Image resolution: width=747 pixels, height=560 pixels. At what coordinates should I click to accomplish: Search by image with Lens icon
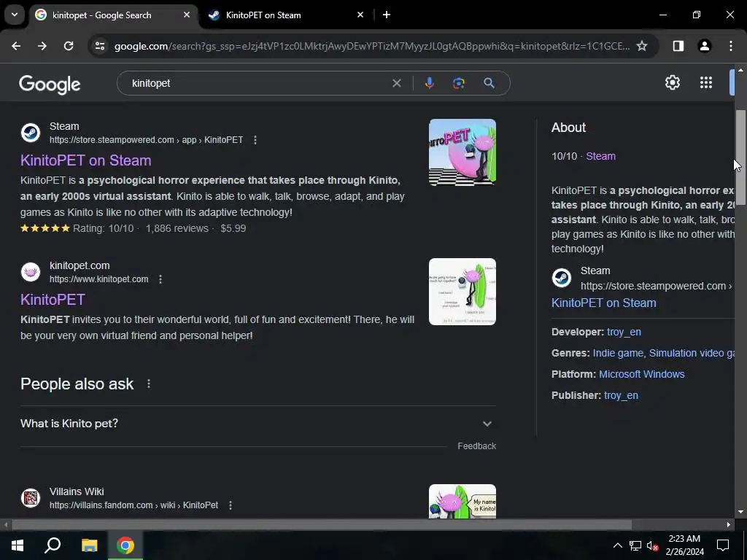click(459, 83)
